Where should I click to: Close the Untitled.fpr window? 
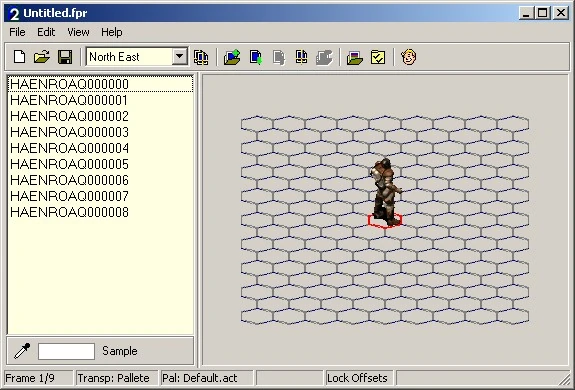pos(561,13)
